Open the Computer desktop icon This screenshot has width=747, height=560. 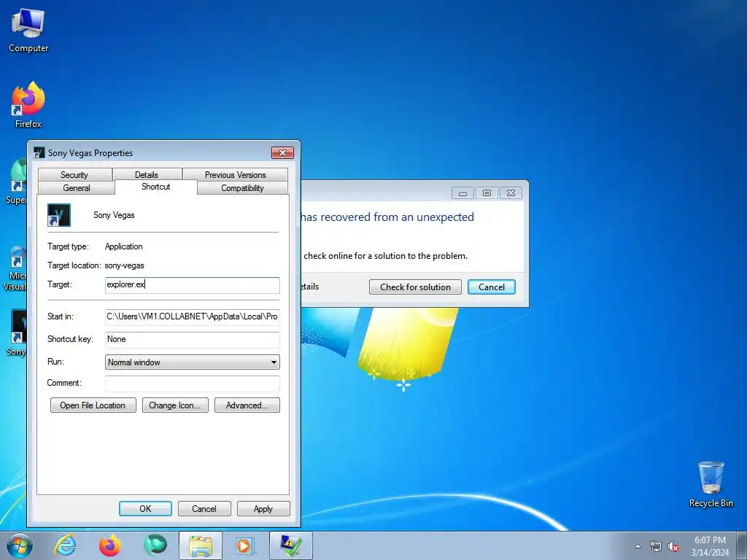28,31
